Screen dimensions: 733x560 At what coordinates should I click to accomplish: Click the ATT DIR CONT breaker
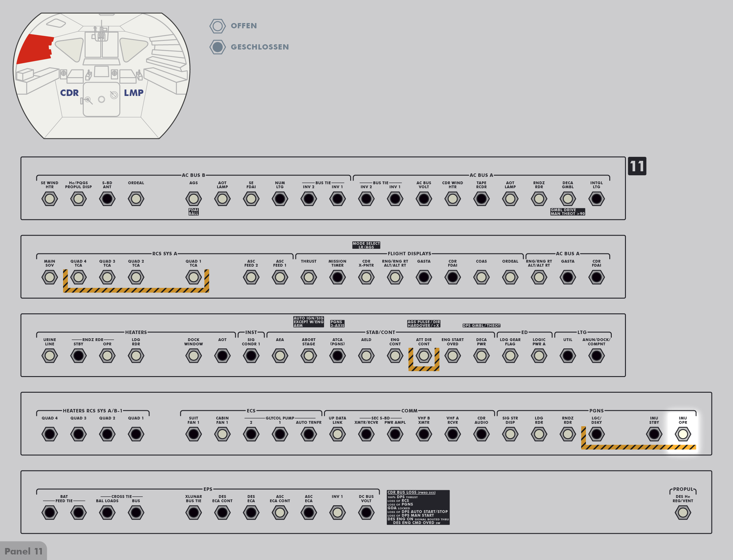coord(423,356)
